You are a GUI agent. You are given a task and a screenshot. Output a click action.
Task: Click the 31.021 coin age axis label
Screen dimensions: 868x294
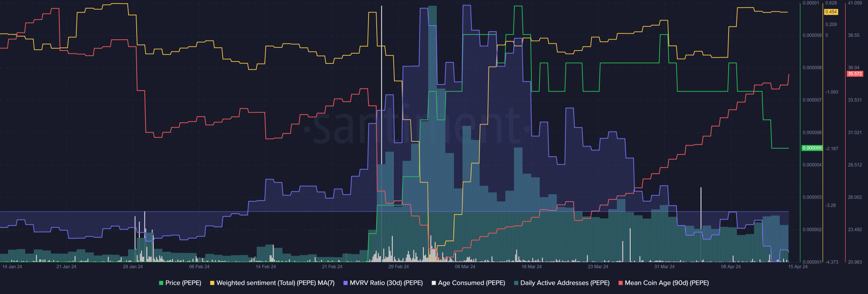855,133
